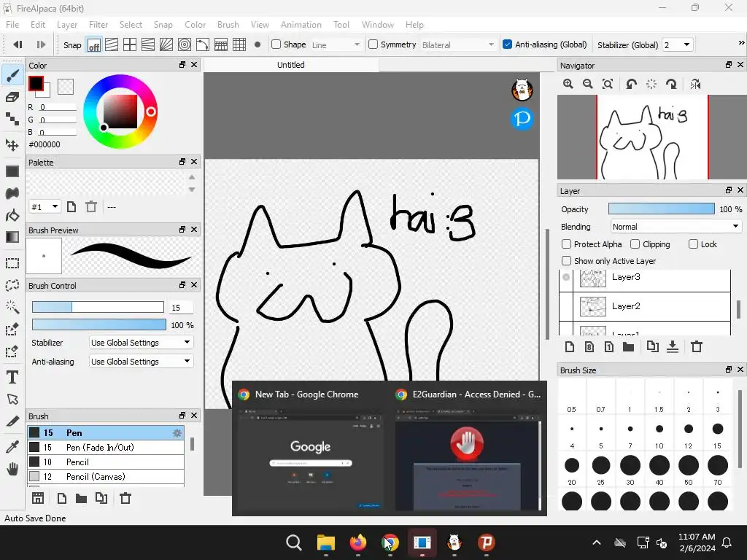Select the Untitled document tab
The image size is (747, 560).
click(290, 65)
